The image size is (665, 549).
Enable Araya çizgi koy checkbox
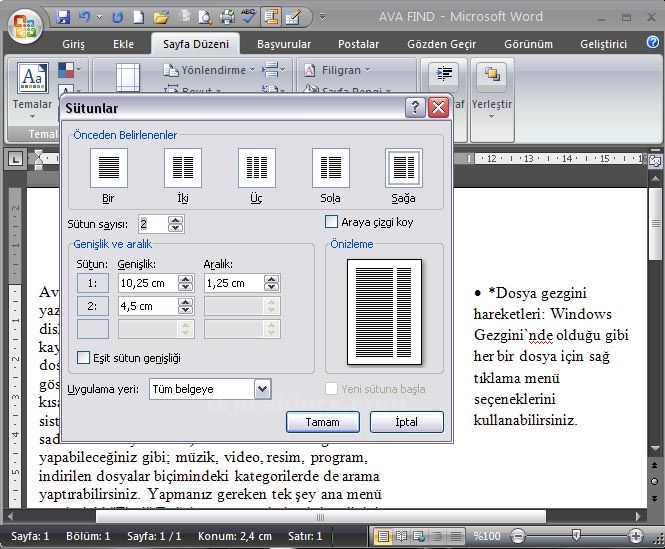coord(331,221)
